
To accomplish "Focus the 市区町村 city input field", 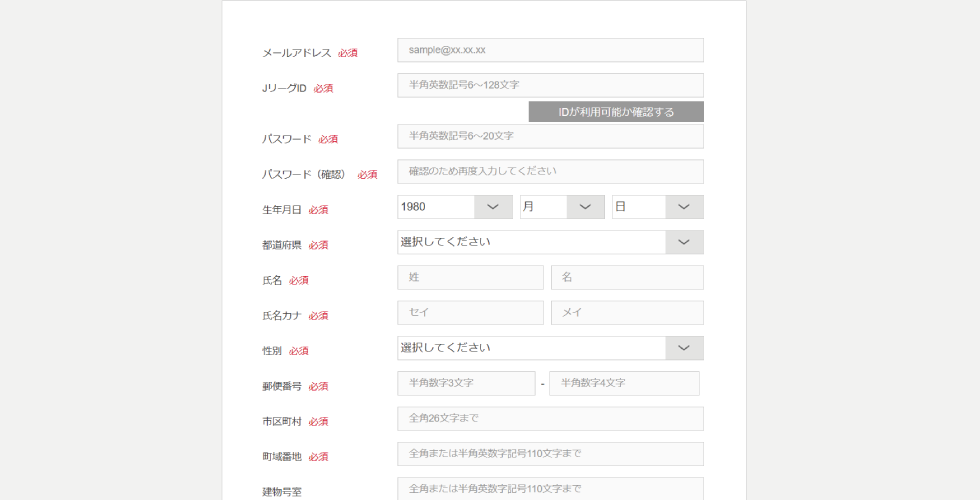I will click(x=550, y=419).
